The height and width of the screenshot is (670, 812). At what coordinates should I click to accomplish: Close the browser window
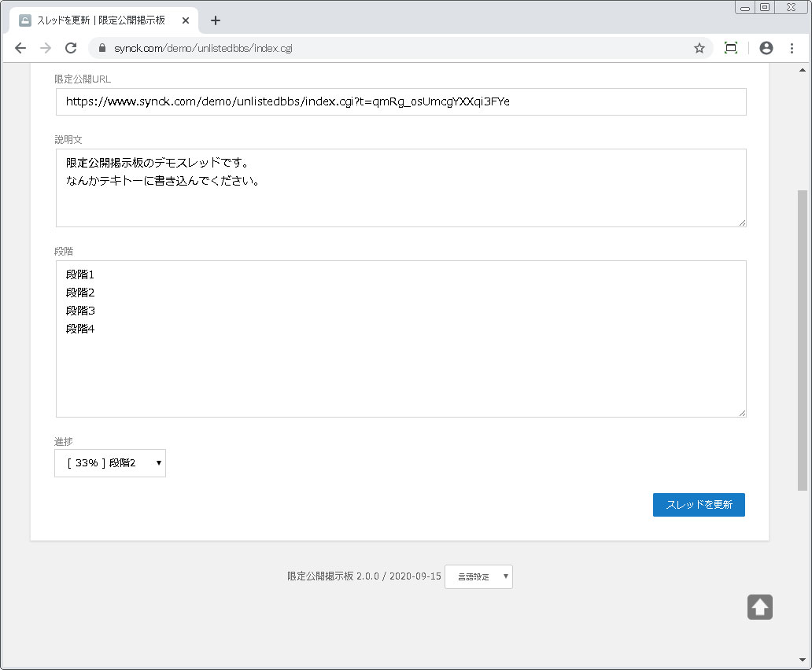pos(791,7)
